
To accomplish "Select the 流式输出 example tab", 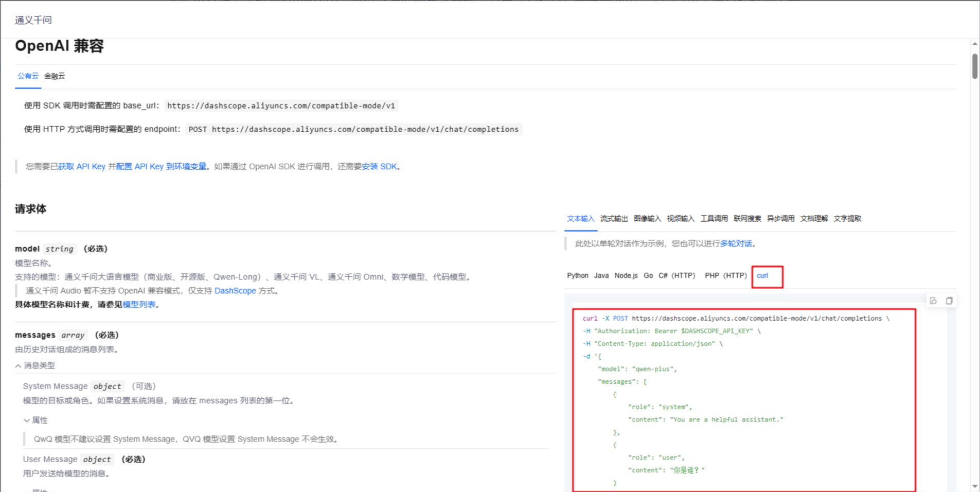I will [614, 219].
